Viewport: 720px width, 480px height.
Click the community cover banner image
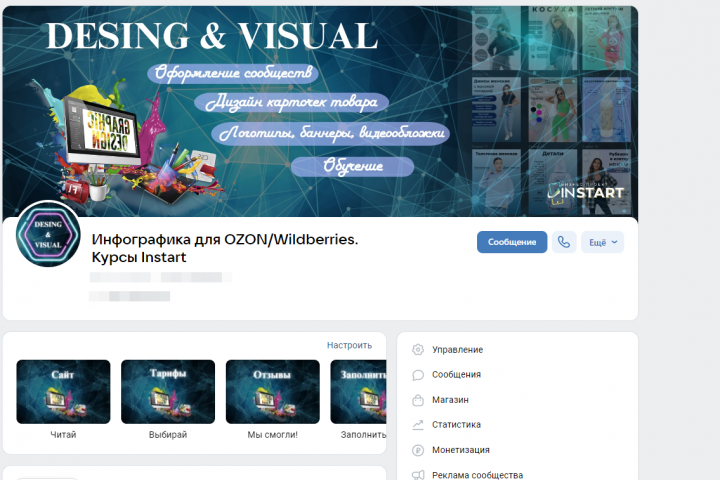pos(320,111)
